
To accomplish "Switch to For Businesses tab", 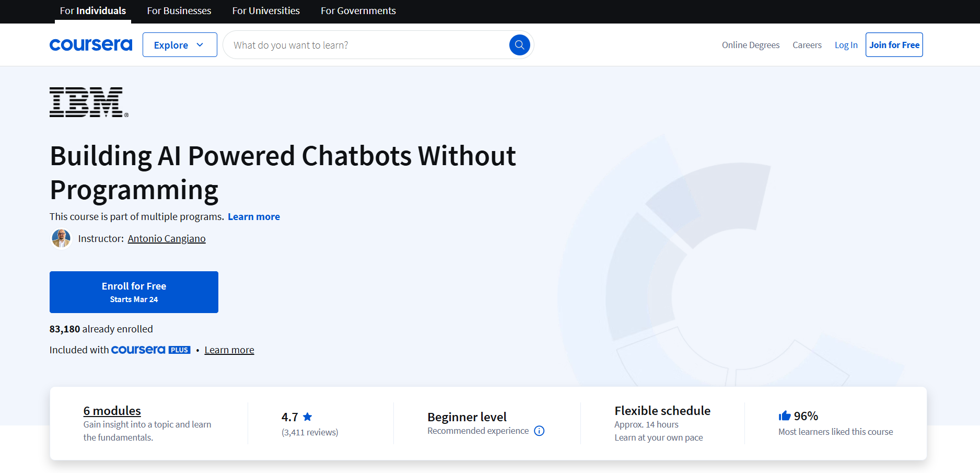I will (179, 11).
